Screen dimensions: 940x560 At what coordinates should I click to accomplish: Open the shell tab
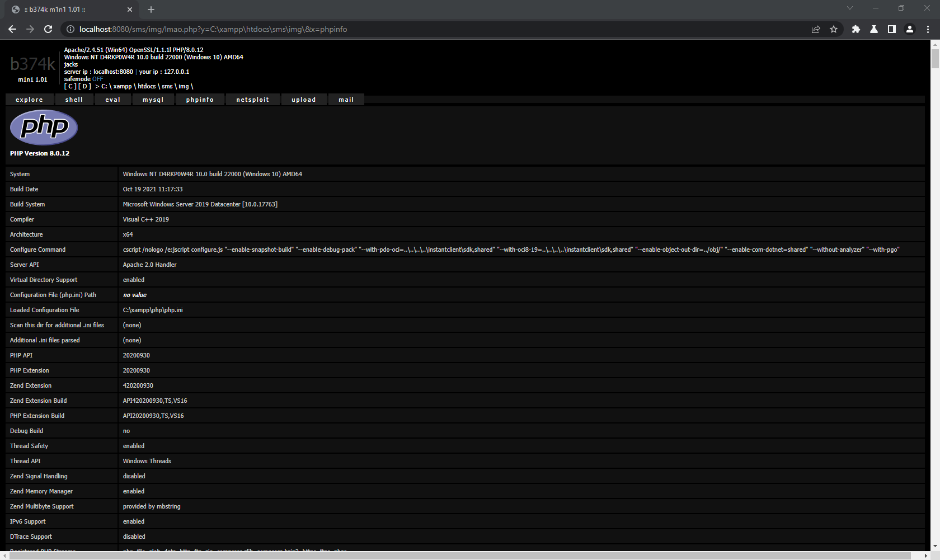point(74,100)
